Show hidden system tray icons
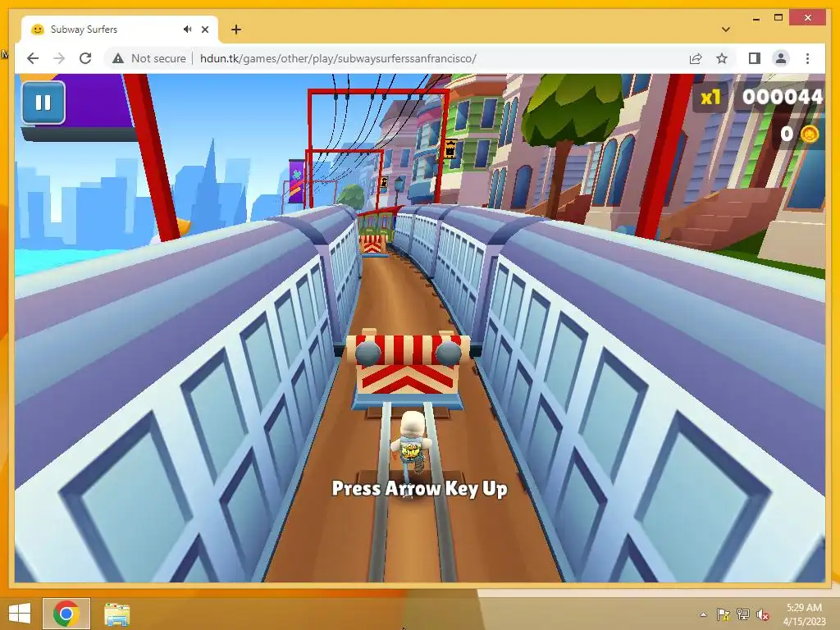This screenshot has height=630, width=840. [703, 614]
